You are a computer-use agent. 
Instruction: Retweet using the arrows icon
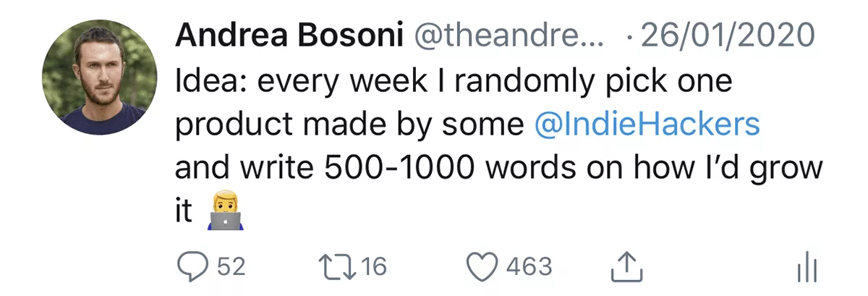tap(339, 267)
